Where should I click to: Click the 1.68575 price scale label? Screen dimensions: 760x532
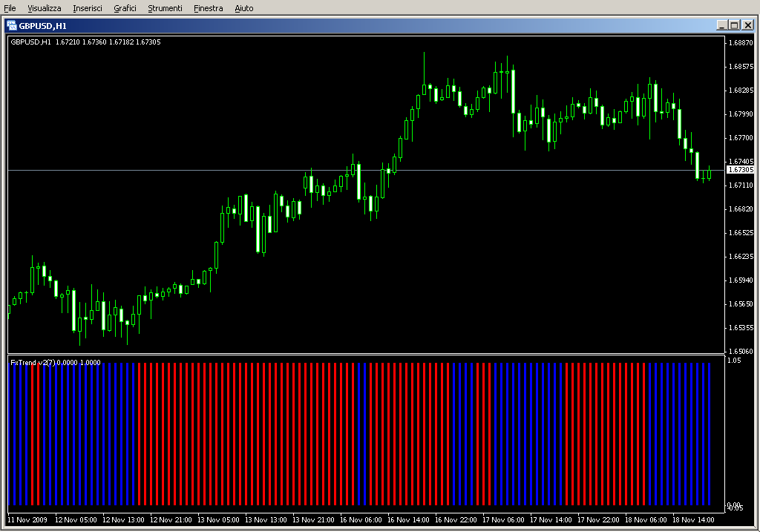(741, 66)
